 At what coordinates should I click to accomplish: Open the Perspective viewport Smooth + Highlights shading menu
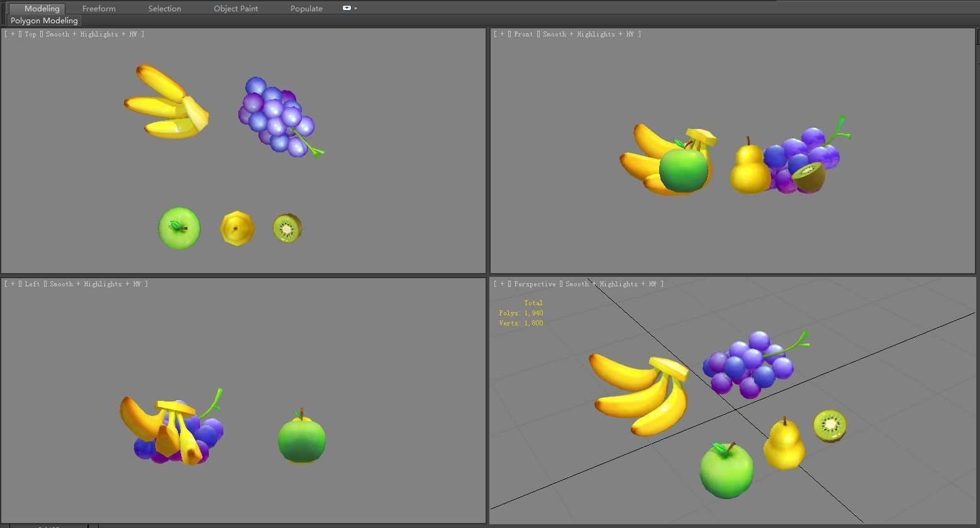(611, 284)
